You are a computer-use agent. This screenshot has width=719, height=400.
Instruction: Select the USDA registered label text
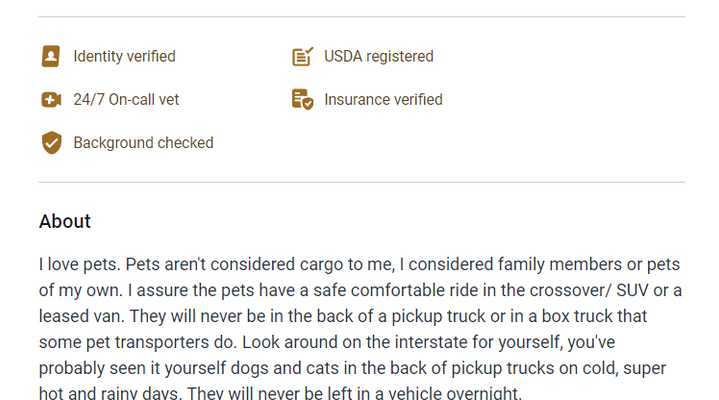click(379, 56)
